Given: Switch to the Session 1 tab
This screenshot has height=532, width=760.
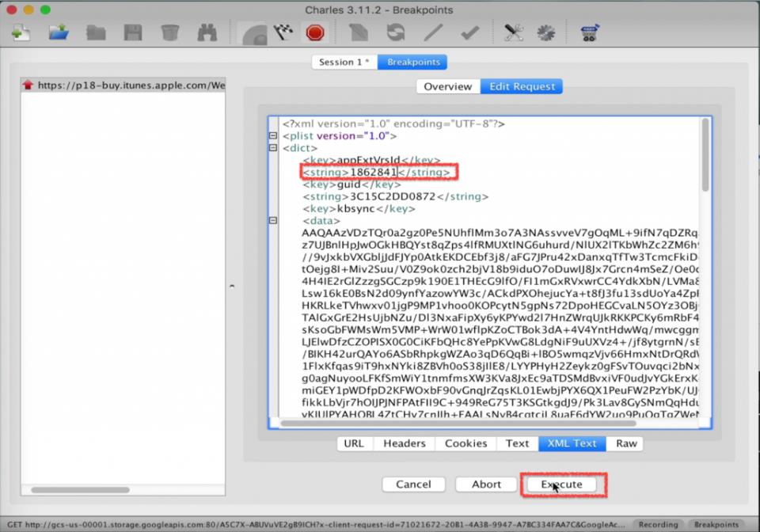Looking at the screenshot, I should tap(344, 63).
